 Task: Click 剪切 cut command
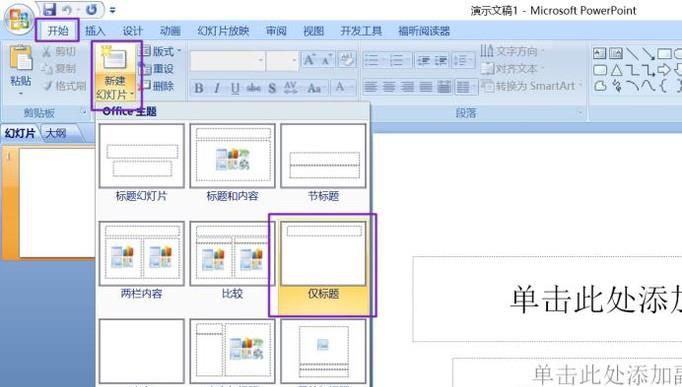pos(60,52)
